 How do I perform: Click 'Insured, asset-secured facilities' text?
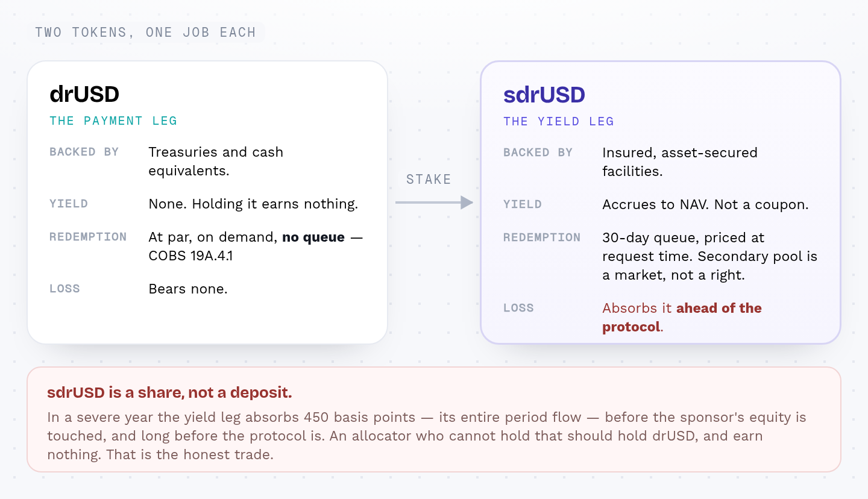(x=680, y=162)
